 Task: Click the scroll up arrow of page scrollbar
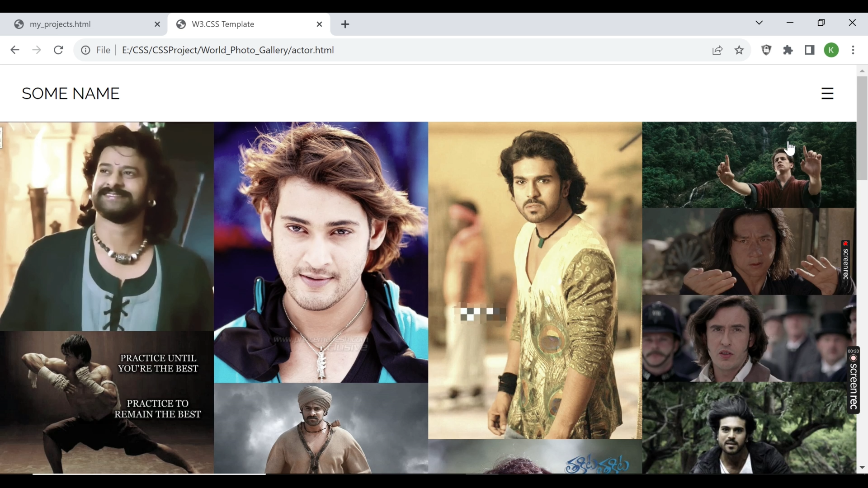[x=862, y=71]
